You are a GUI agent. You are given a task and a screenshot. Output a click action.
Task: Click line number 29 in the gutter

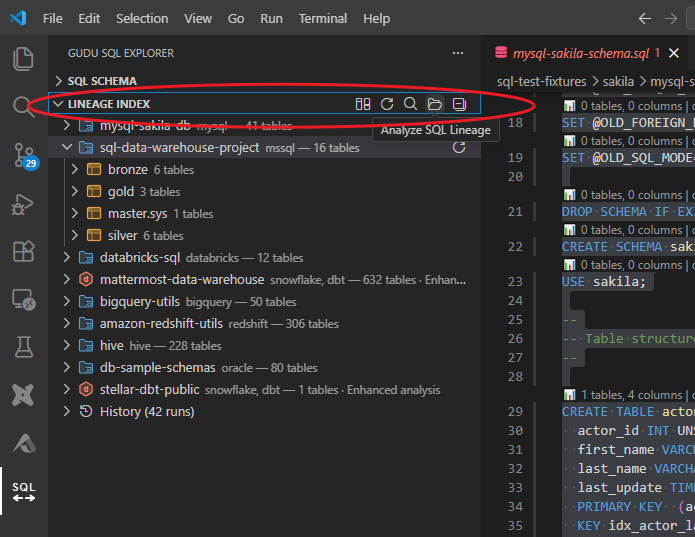pyautogui.click(x=515, y=412)
